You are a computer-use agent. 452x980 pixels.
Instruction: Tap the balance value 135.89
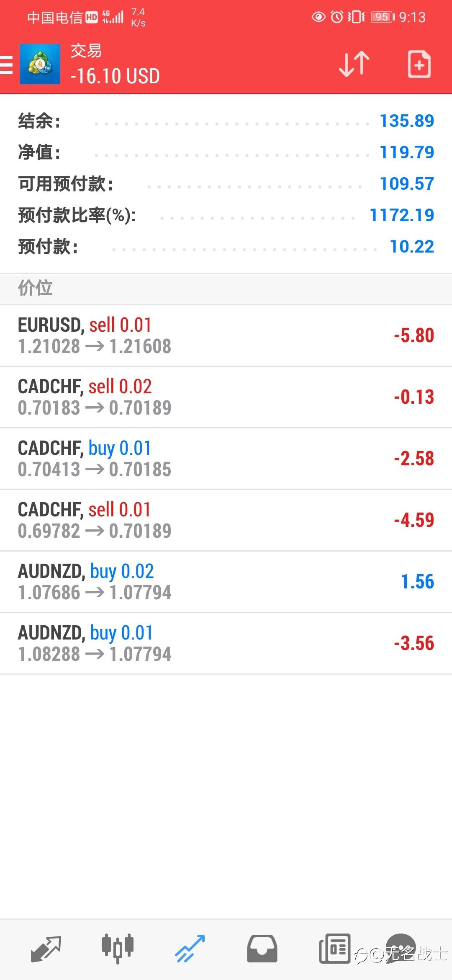pyautogui.click(x=407, y=121)
